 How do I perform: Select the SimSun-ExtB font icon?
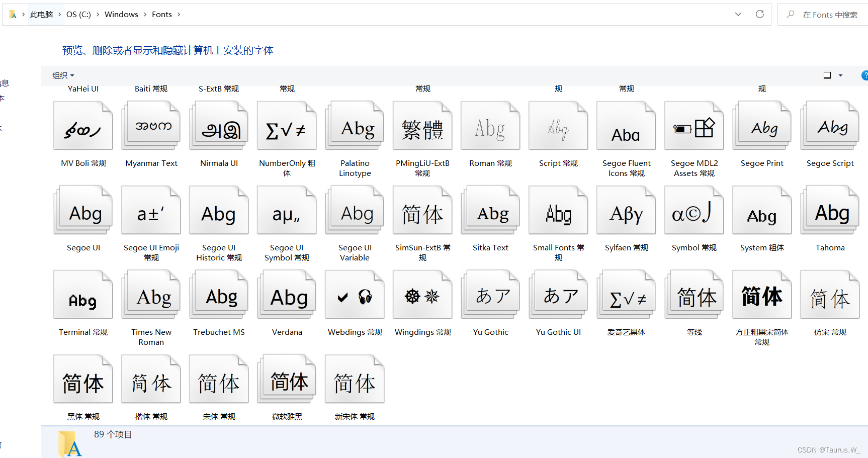pos(422,210)
